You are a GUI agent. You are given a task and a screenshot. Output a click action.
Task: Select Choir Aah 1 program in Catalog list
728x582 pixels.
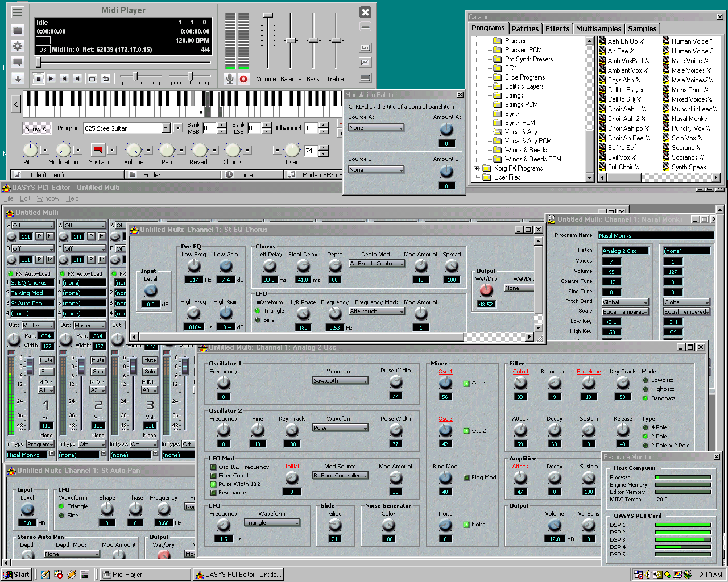(x=623, y=109)
